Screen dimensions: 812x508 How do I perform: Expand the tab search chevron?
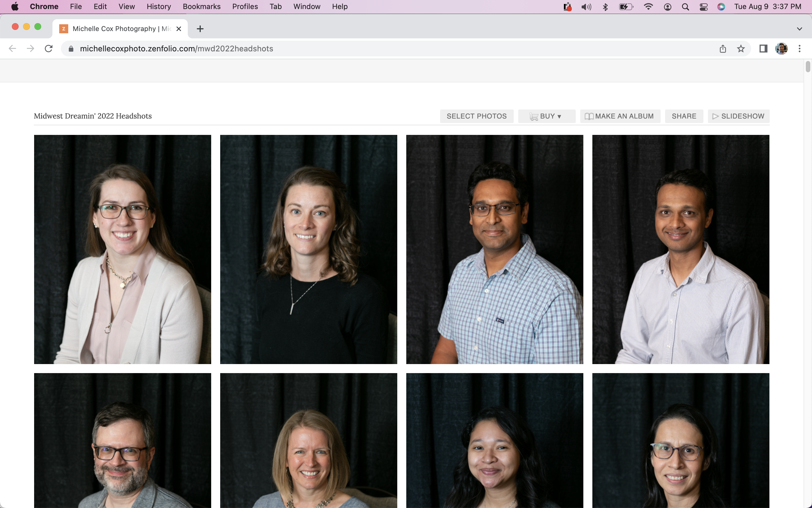pos(800,29)
